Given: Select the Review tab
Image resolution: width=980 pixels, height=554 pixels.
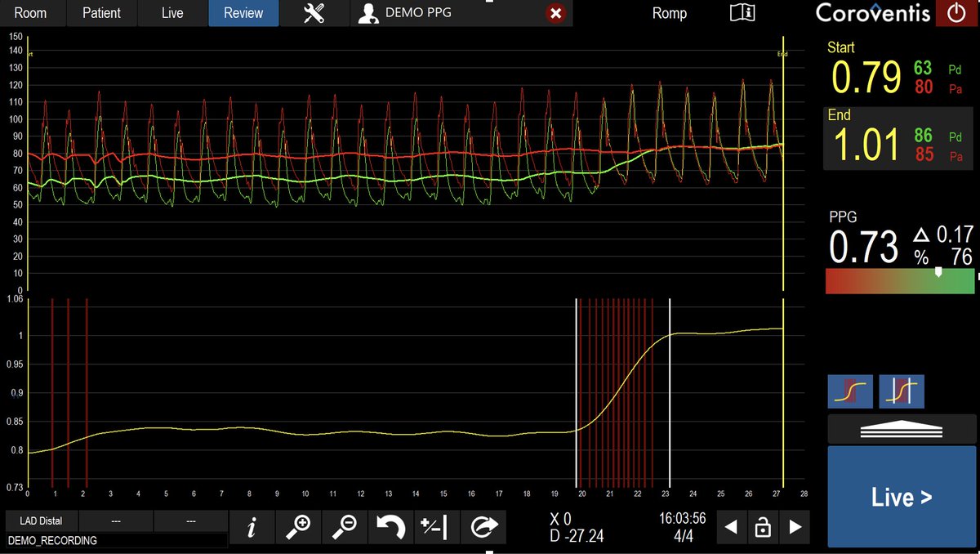Looking at the screenshot, I should [243, 13].
